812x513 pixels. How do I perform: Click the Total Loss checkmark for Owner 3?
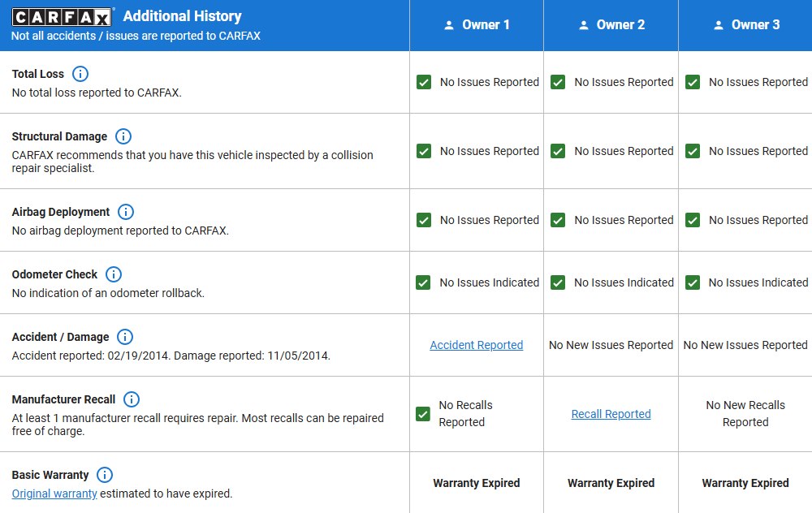(693, 82)
